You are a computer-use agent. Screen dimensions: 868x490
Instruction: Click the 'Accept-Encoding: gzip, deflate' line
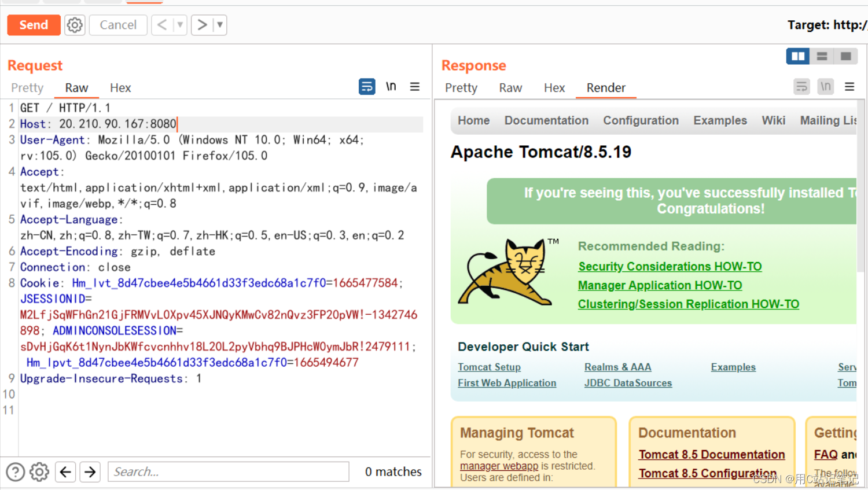[x=117, y=251]
